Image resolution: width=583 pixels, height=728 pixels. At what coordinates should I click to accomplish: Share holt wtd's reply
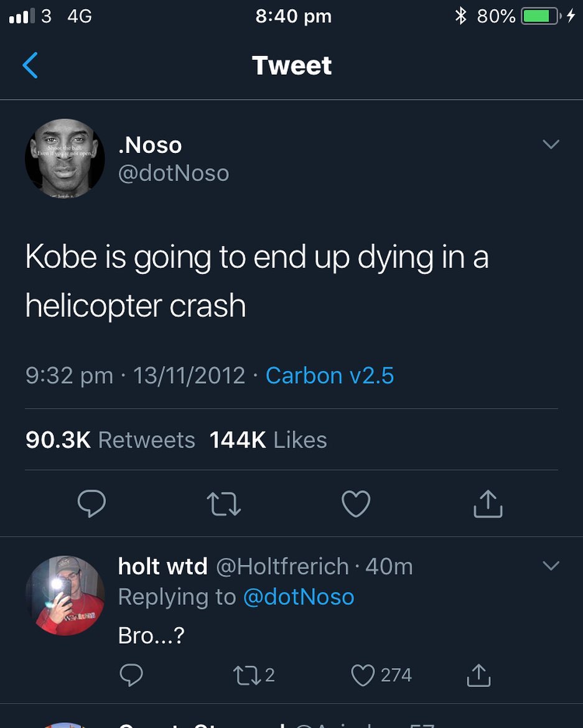pos(478,675)
